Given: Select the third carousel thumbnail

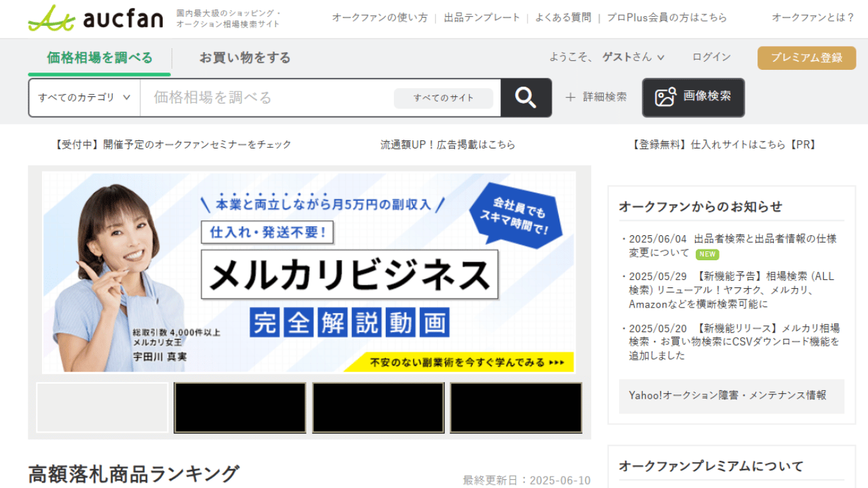Looking at the screenshot, I should [x=378, y=407].
